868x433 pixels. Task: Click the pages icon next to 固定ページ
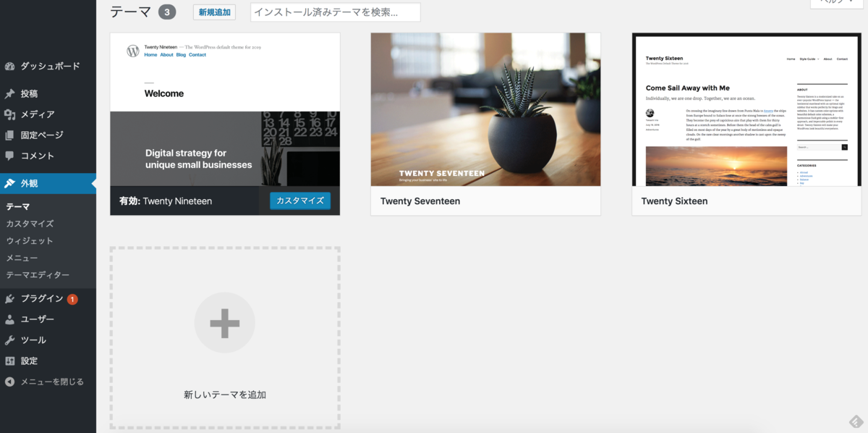coord(10,135)
